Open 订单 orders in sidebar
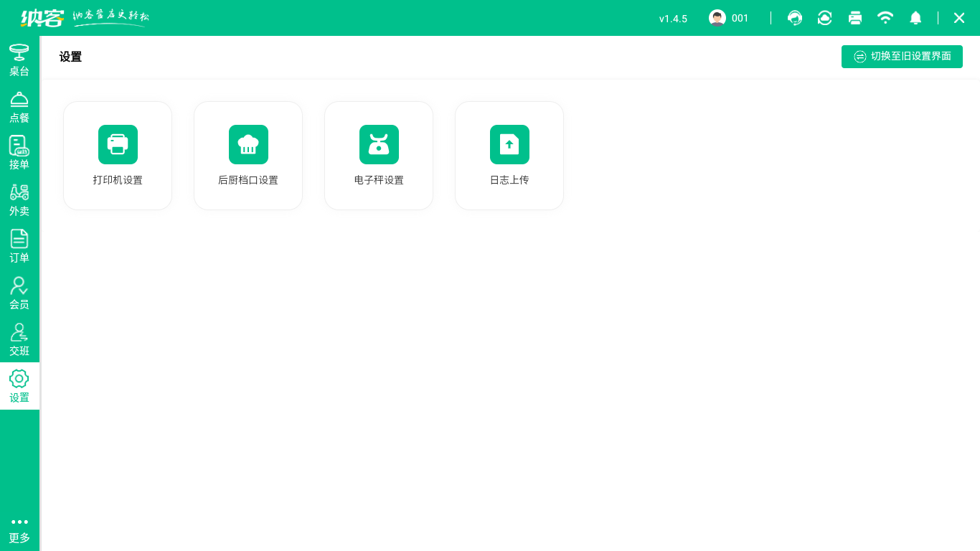The height and width of the screenshot is (551, 980). (19, 247)
